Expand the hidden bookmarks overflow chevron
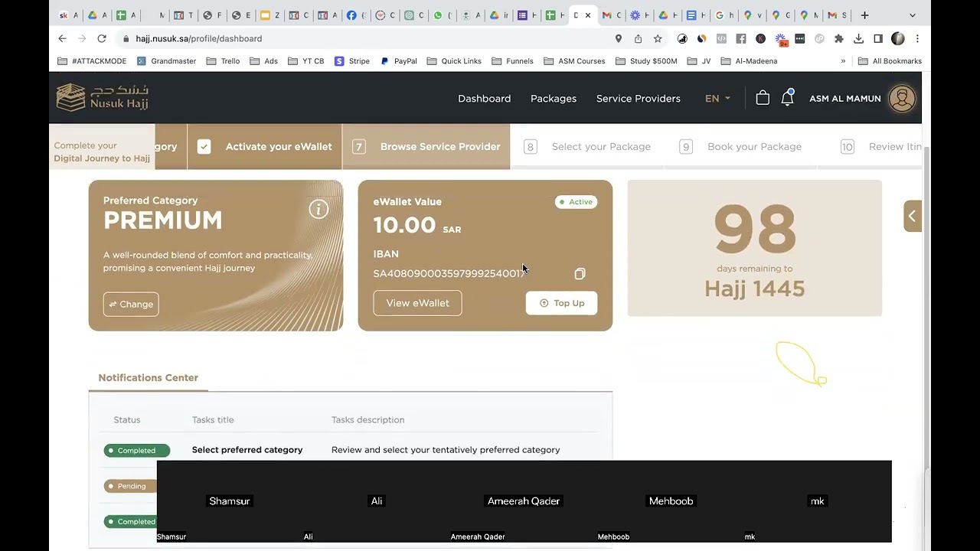Screen dimensions: 980x551 pos(843,61)
